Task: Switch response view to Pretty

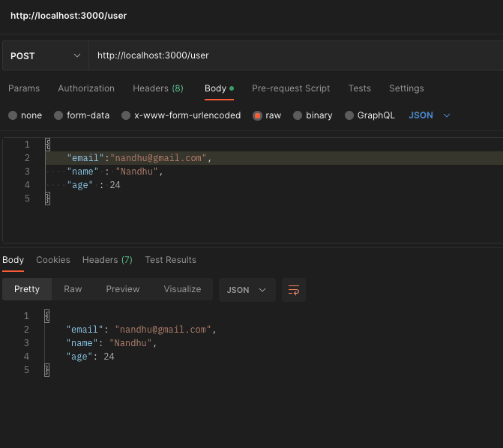Action: coord(27,289)
